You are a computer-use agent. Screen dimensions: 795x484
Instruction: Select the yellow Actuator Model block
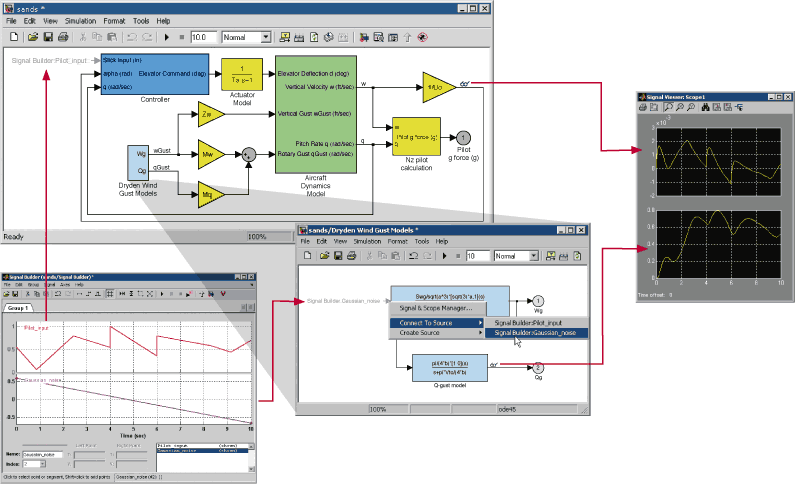tap(242, 75)
